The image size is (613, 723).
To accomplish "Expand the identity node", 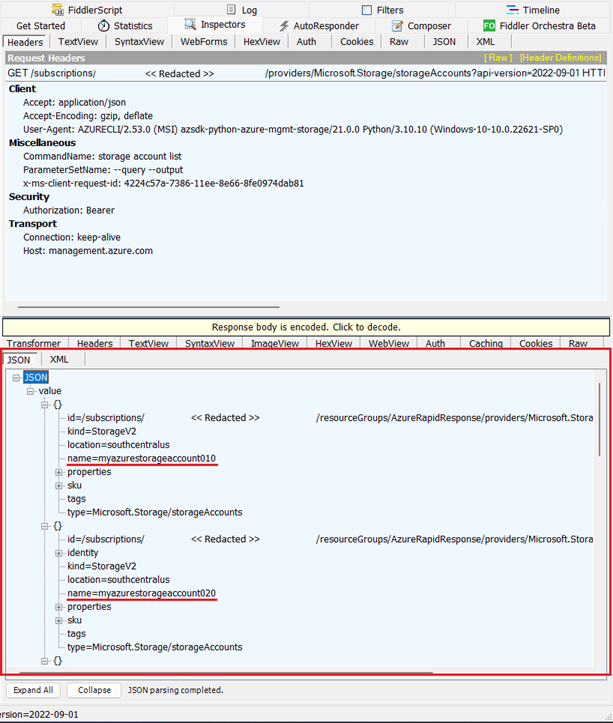I will [59, 553].
